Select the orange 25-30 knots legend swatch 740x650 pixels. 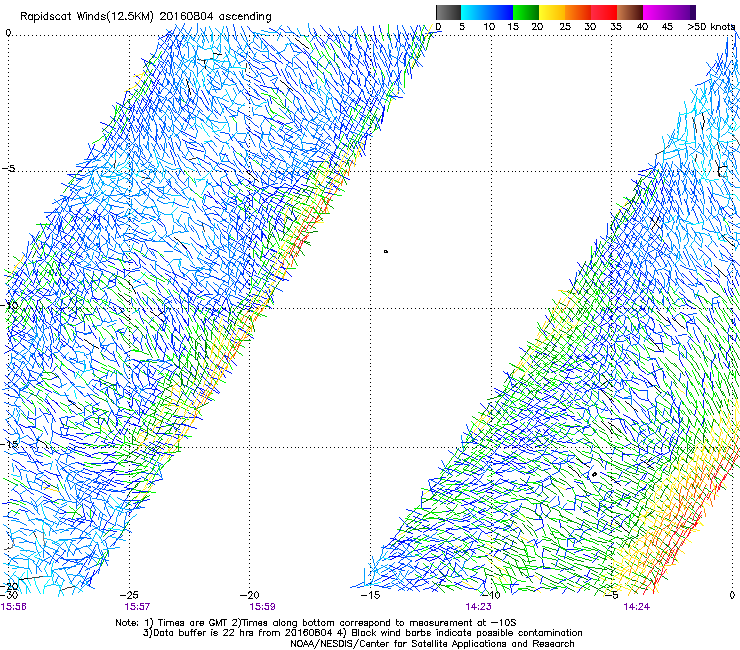click(x=578, y=12)
